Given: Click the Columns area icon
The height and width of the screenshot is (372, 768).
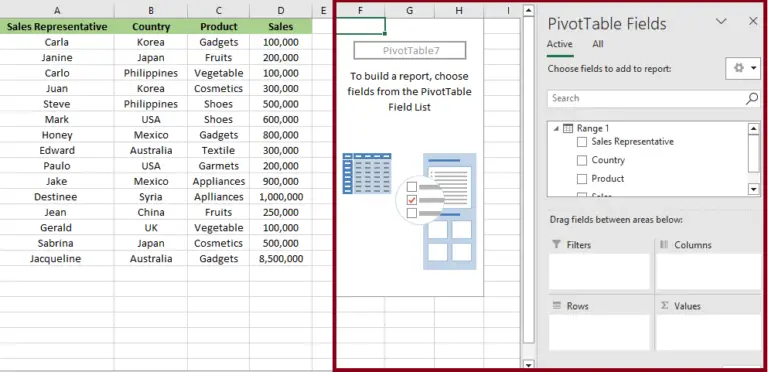Looking at the screenshot, I should (664, 244).
